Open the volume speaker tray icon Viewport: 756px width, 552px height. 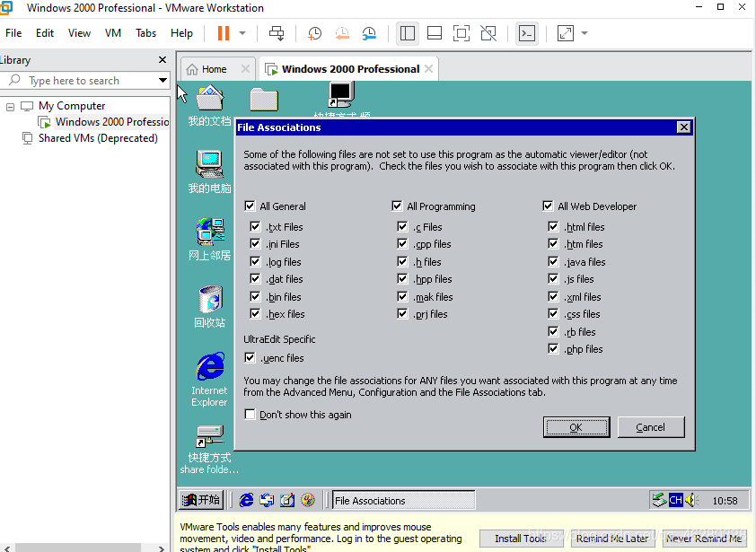click(x=691, y=501)
